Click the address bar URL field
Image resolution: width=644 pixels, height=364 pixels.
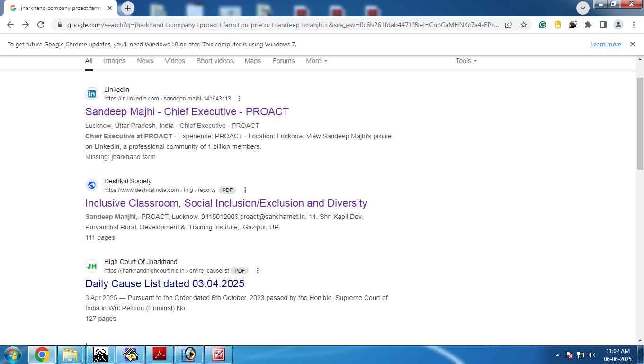283,25
